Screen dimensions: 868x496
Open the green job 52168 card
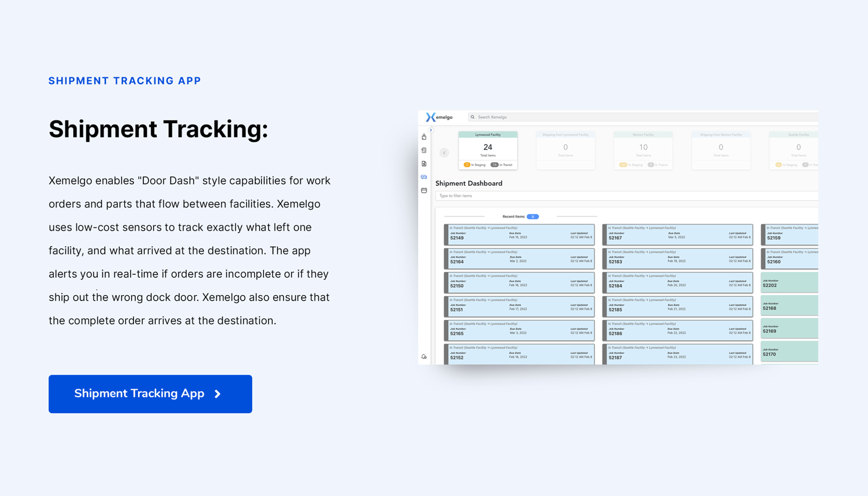tap(789, 306)
